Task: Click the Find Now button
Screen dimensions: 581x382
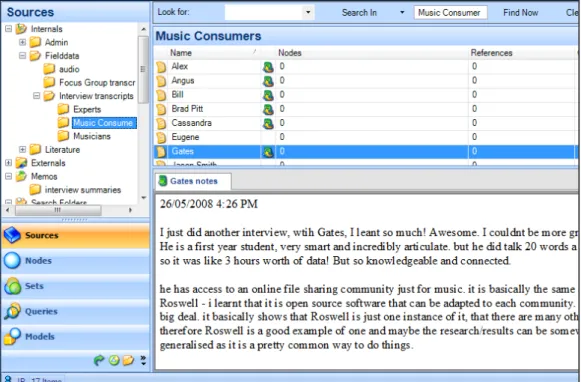Action: coord(521,13)
